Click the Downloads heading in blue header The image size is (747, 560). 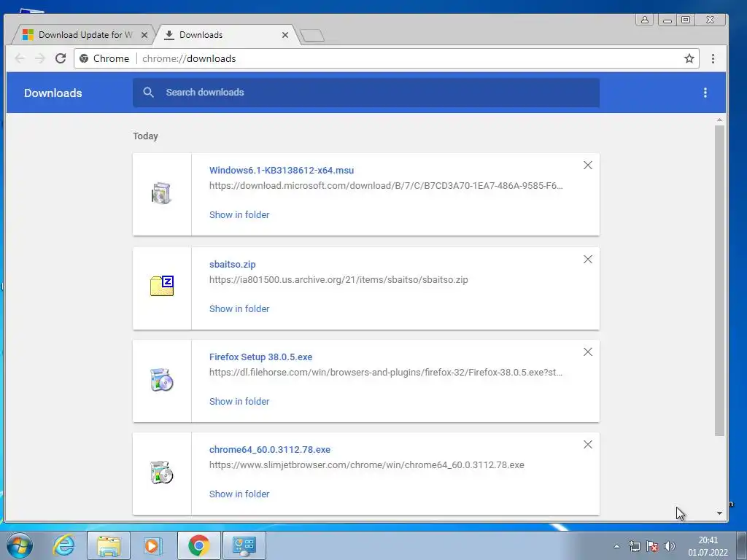pos(53,93)
